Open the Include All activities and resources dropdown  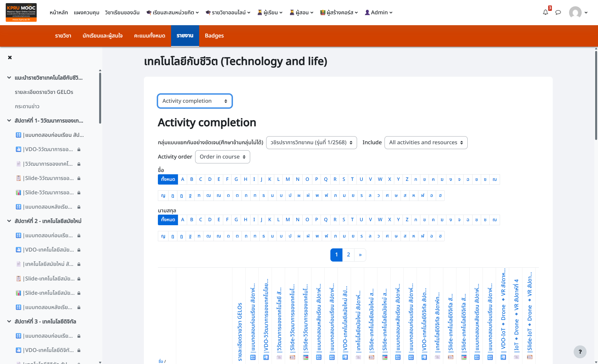(x=426, y=143)
